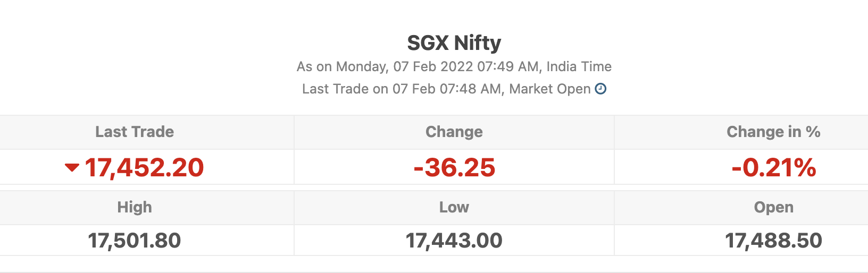Select the high value 17,501.80
Screen dimensions: 868x273
coord(135,241)
